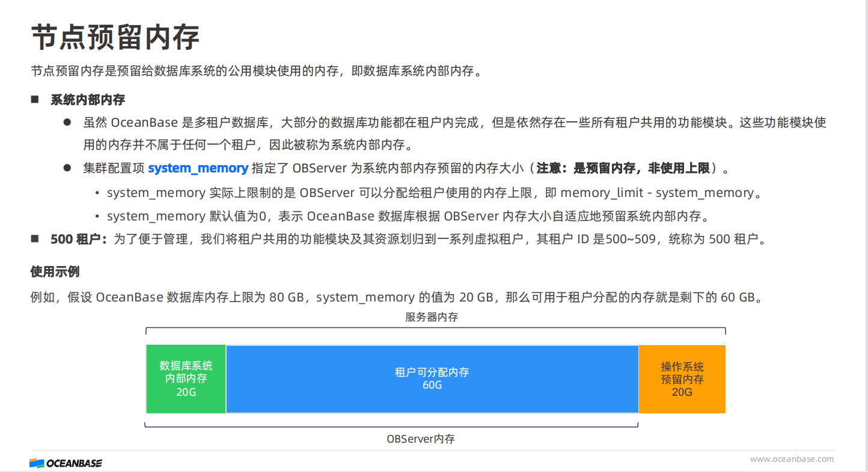The image size is (868, 472).
Task: Click the bold 500 租户 heading text
Action: [78, 240]
